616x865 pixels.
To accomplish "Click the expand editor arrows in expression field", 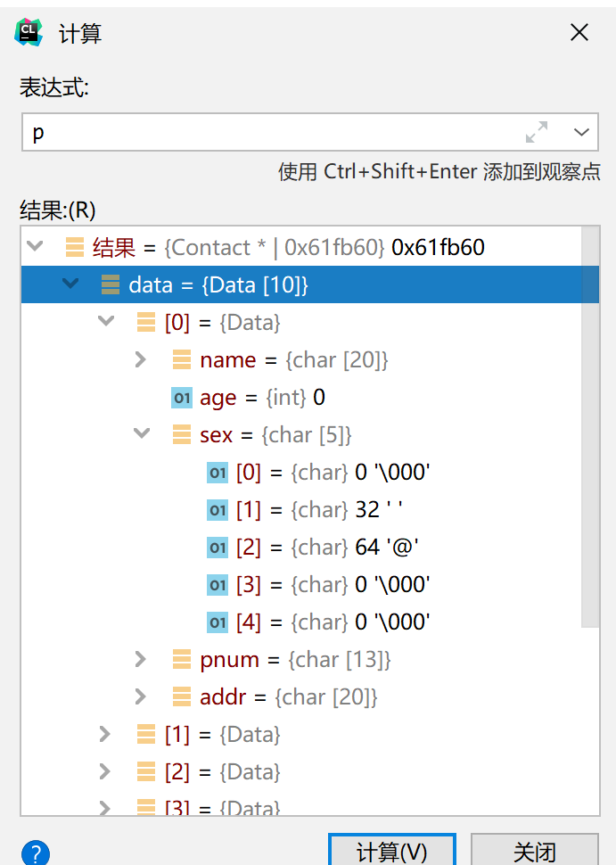I will [x=536, y=131].
